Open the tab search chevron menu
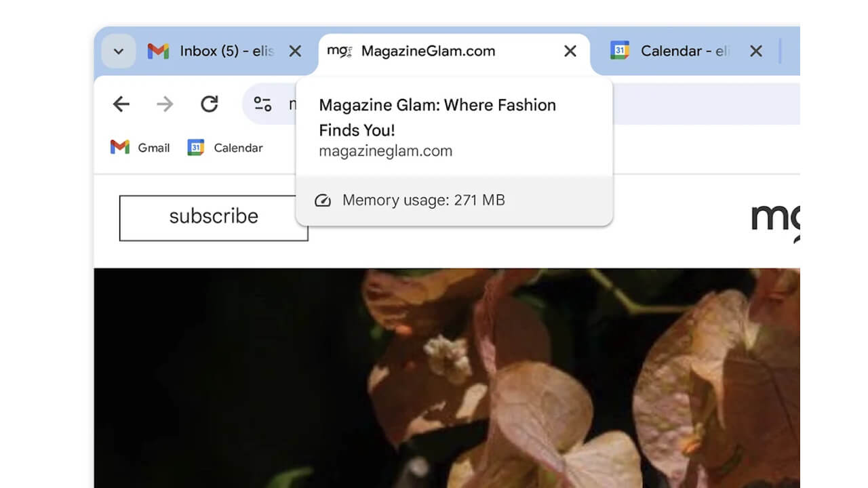Image resolution: width=868 pixels, height=488 pixels. [x=118, y=51]
